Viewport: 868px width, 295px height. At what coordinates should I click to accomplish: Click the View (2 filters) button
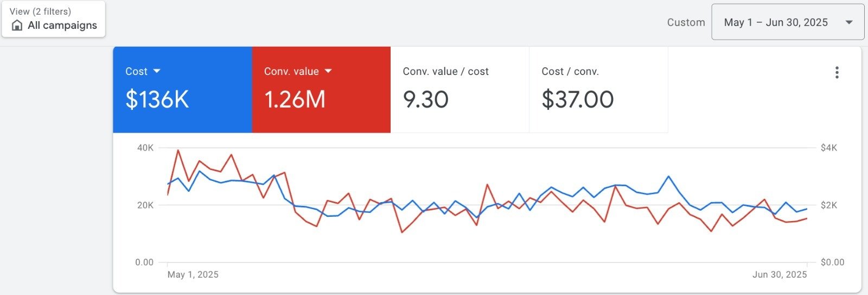pos(53,19)
